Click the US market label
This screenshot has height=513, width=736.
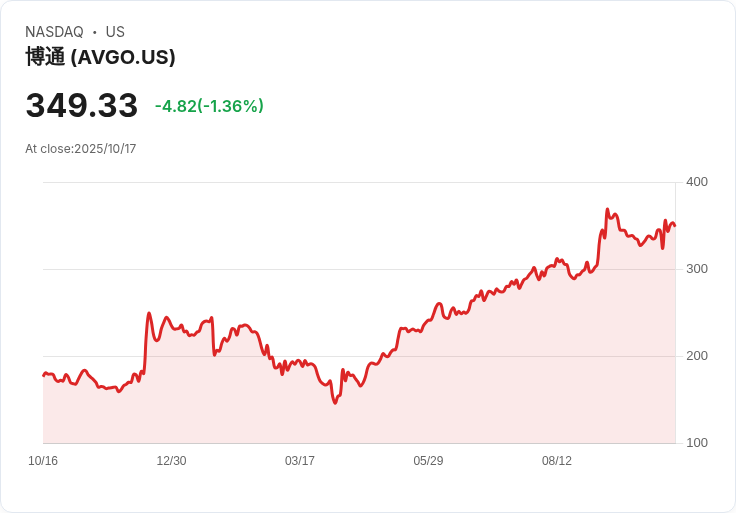tap(115, 31)
